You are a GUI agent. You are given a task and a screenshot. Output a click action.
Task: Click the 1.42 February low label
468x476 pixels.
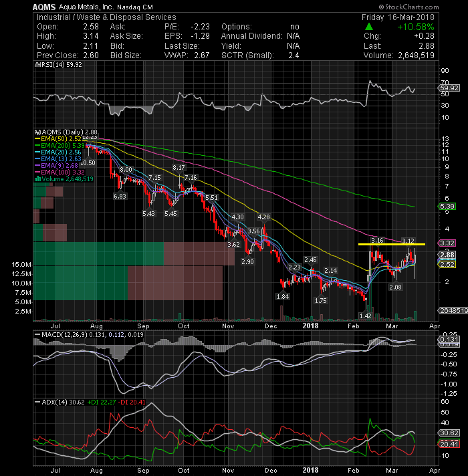tap(366, 316)
